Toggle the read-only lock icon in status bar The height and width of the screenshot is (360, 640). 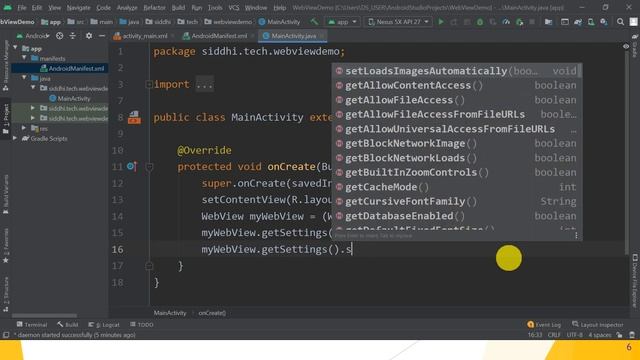(619, 335)
